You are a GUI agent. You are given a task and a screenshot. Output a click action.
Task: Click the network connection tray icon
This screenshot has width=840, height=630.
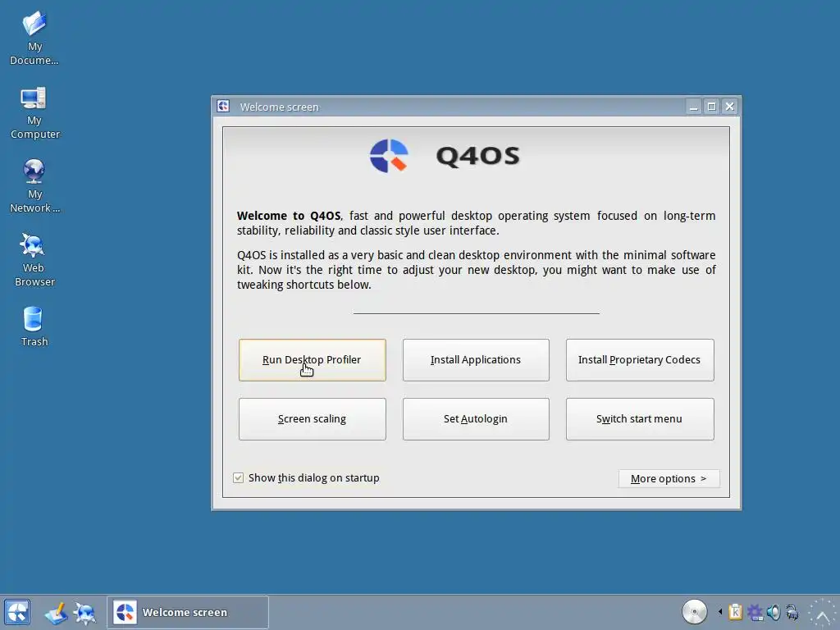point(792,612)
